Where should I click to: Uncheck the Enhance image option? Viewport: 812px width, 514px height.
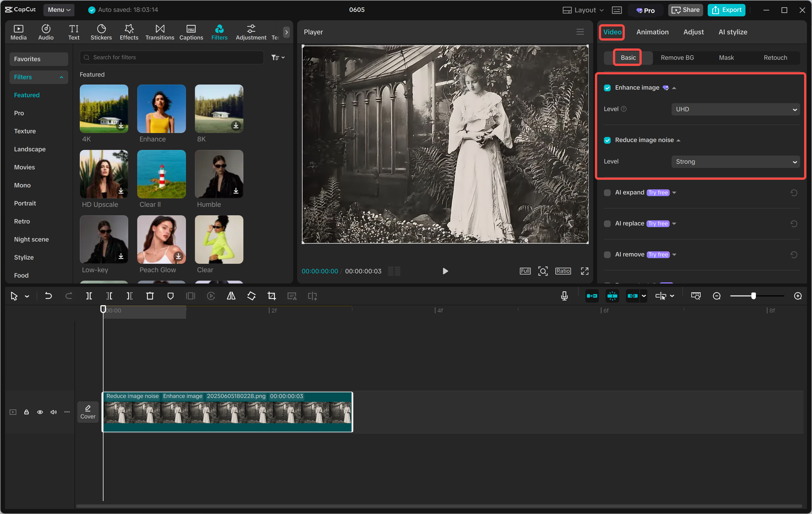(607, 88)
